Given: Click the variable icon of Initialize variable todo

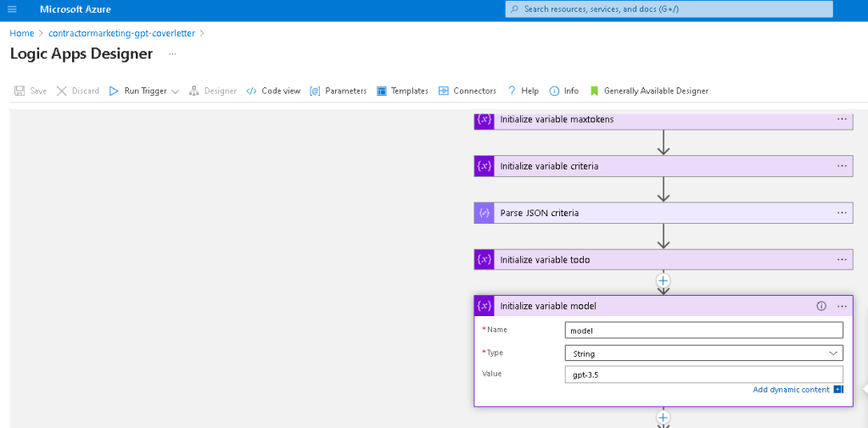Looking at the screenshot, I should click(x=484, y=260).
